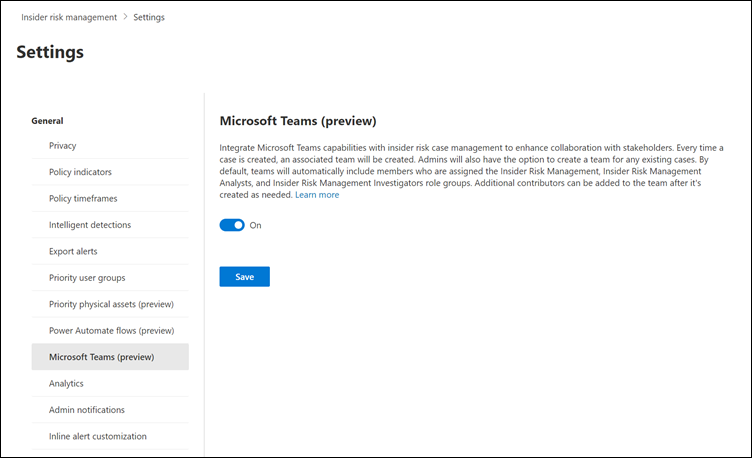
Task: Select the Settings breadcrumb item
Action: pos(149,17)
